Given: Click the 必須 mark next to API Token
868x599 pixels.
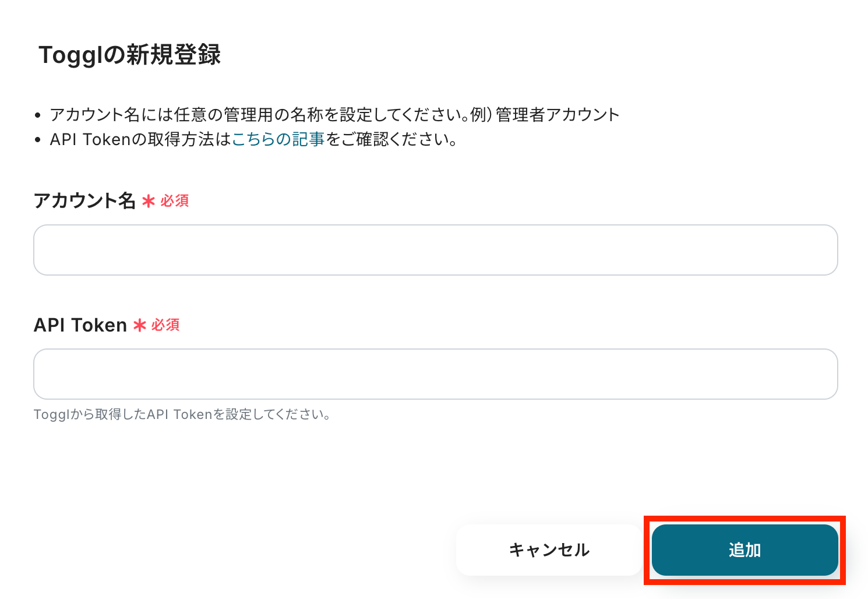Looking at the screenshot, I should pyautogui.click(x=165, y=325).
